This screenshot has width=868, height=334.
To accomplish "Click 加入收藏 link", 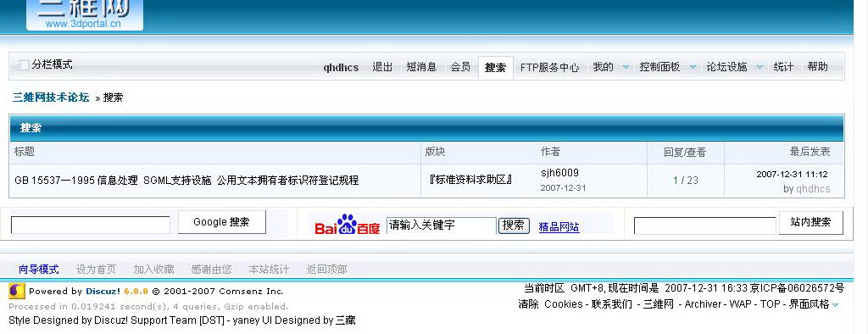I will point(154,270).
